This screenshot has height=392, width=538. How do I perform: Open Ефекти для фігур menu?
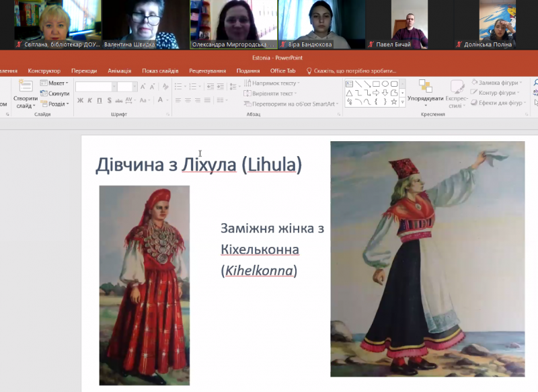coord(498,103)
